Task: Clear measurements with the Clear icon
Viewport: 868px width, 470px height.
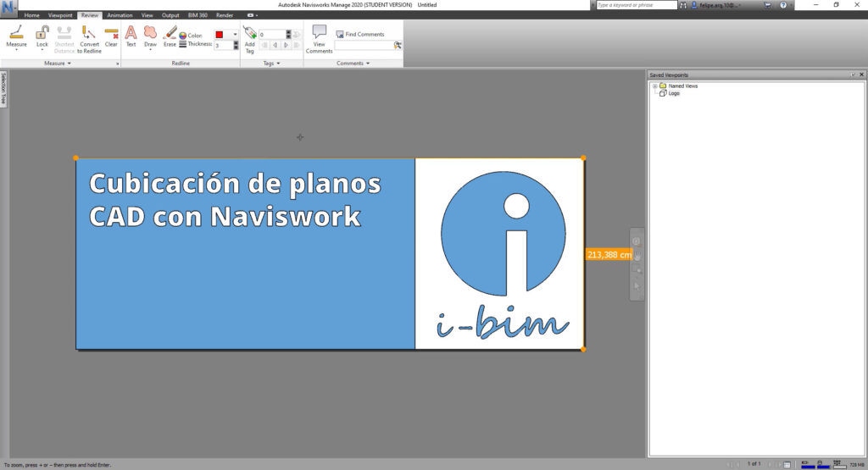Action: (111, 36)
